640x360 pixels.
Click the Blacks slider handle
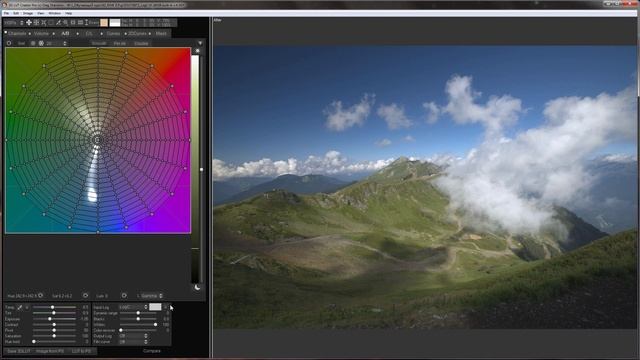(138, 319)
